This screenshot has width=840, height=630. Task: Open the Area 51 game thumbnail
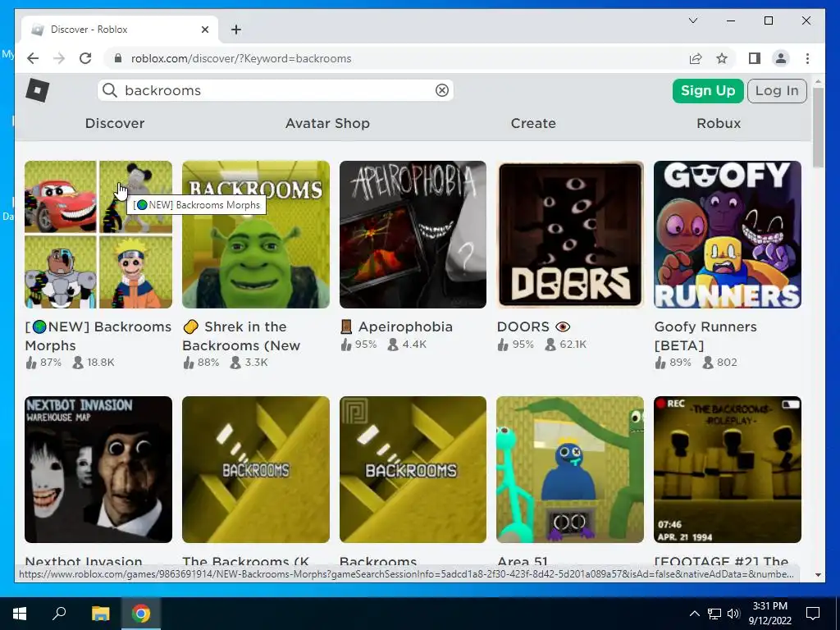coord(570,470)
